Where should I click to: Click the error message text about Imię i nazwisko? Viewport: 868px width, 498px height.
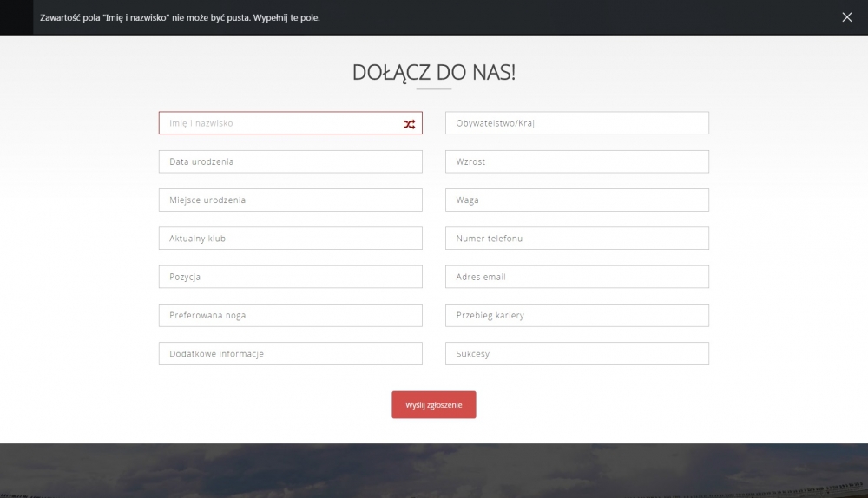point(180,17)
